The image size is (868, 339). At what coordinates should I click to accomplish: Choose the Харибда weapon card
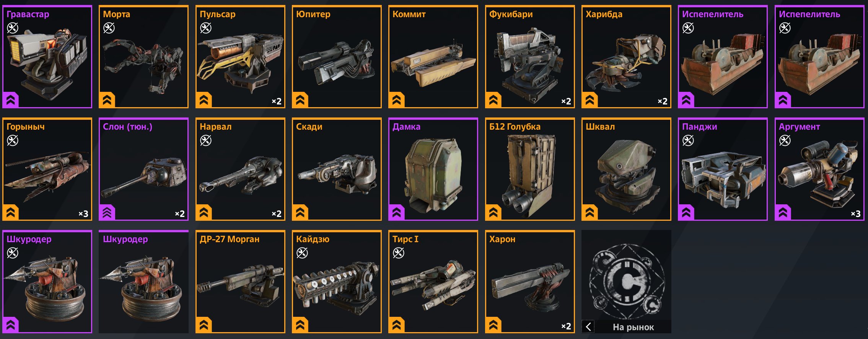[626, 57]
